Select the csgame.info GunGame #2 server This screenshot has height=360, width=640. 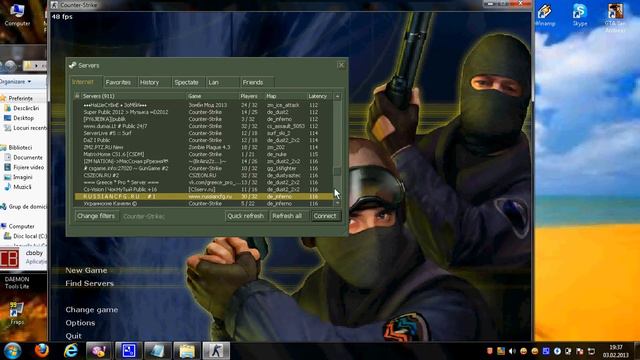tap(204, 168)
